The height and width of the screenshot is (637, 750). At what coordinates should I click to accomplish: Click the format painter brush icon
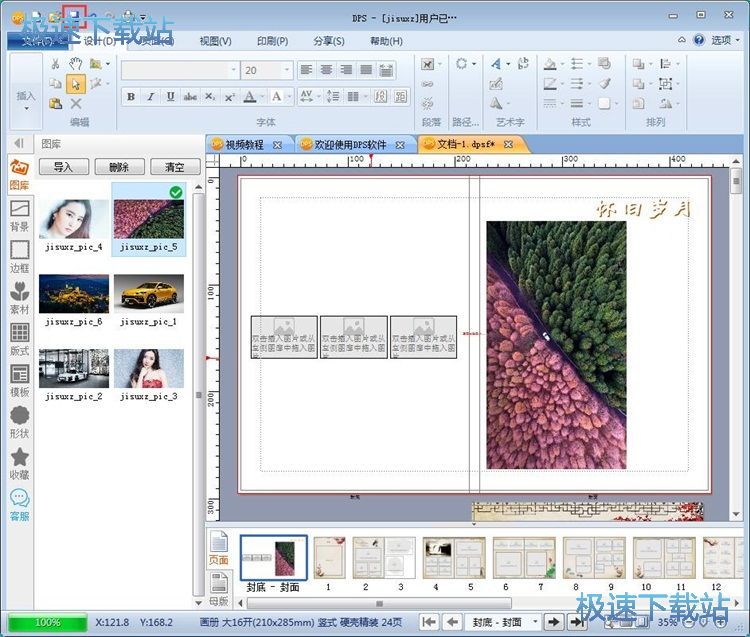(605, 84)
